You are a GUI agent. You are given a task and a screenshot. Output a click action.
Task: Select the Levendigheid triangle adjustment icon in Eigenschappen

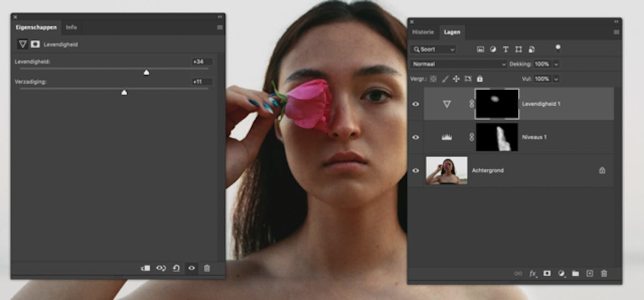tap(23, 45)
